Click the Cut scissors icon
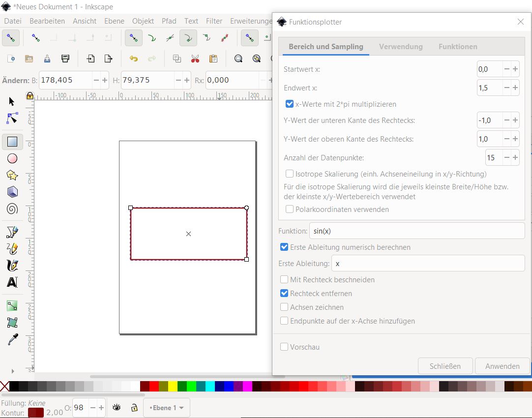The height and width of the screenshot is (418, 532). point(195,59)
